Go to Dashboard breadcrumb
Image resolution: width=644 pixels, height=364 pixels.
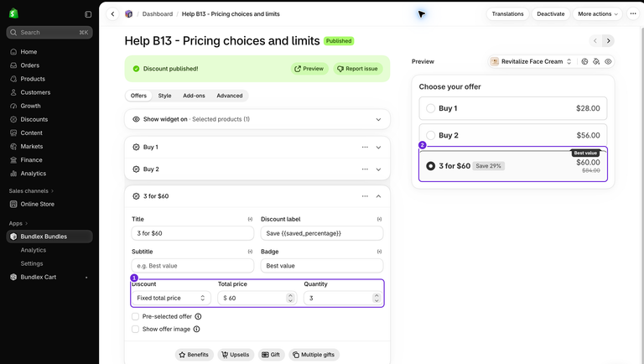pyautogui.click(x=158, y=14)
